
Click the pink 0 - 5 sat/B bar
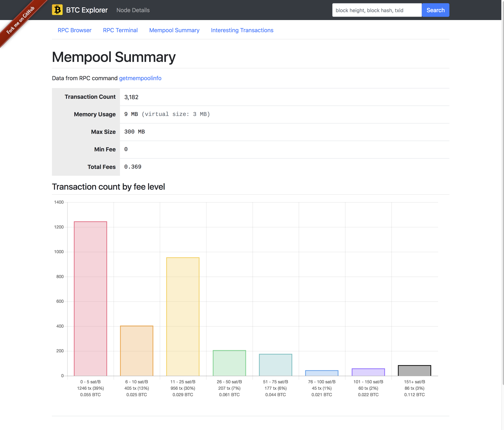(90, 298)
